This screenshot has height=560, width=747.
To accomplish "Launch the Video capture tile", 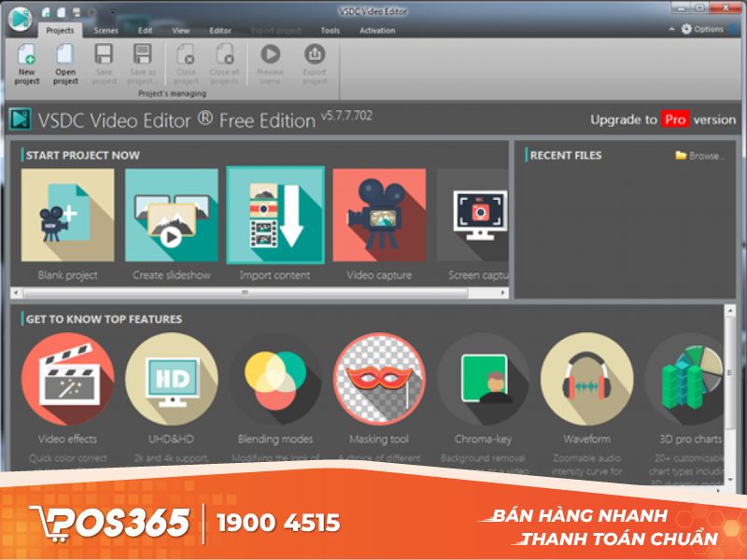I will pyautogui.click(x=379, y=215).
